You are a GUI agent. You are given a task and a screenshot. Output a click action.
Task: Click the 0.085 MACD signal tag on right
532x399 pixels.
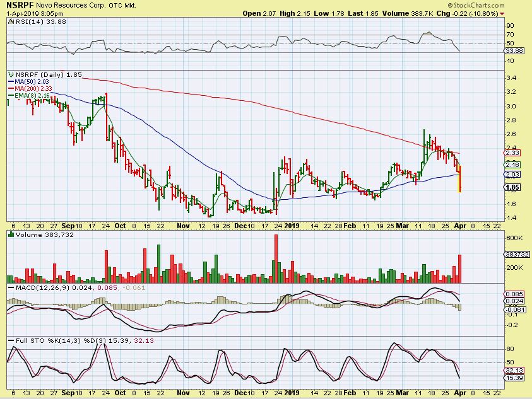click(514, 294)
